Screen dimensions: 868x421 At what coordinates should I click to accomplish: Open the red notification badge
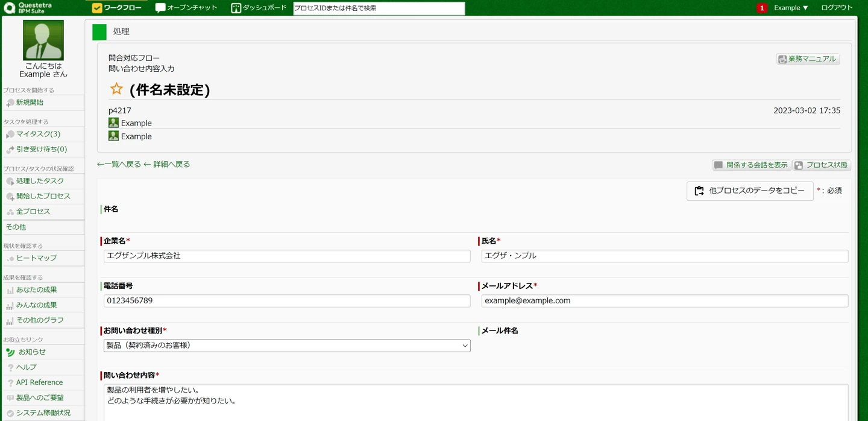point(762,8)
